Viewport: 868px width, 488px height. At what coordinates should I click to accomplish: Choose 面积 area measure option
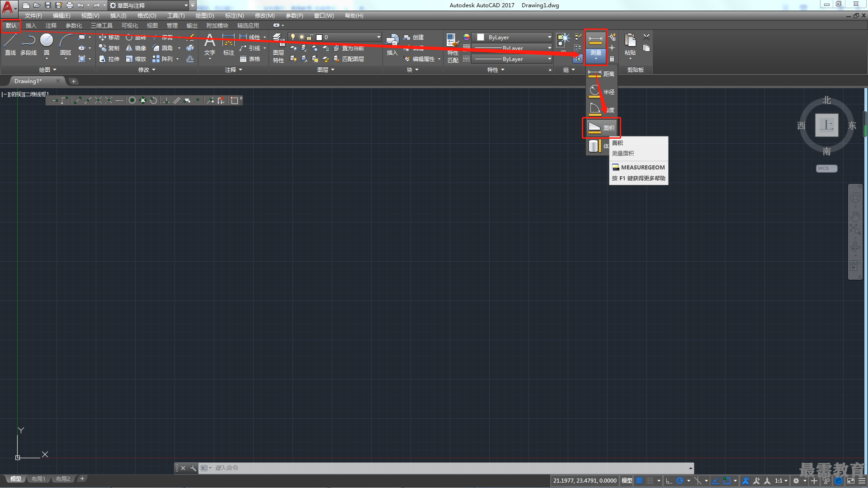pos(601,128)
